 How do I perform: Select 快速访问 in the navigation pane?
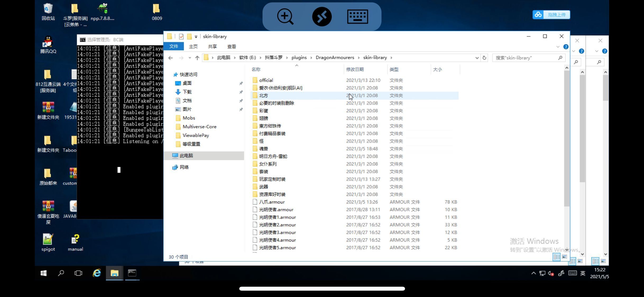click(x=188, y=74)
